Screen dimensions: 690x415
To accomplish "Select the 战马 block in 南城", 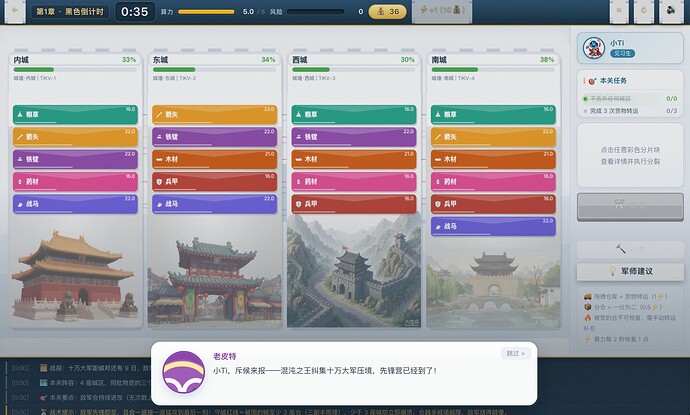I will pyautogui.click(x=493, y=227).
